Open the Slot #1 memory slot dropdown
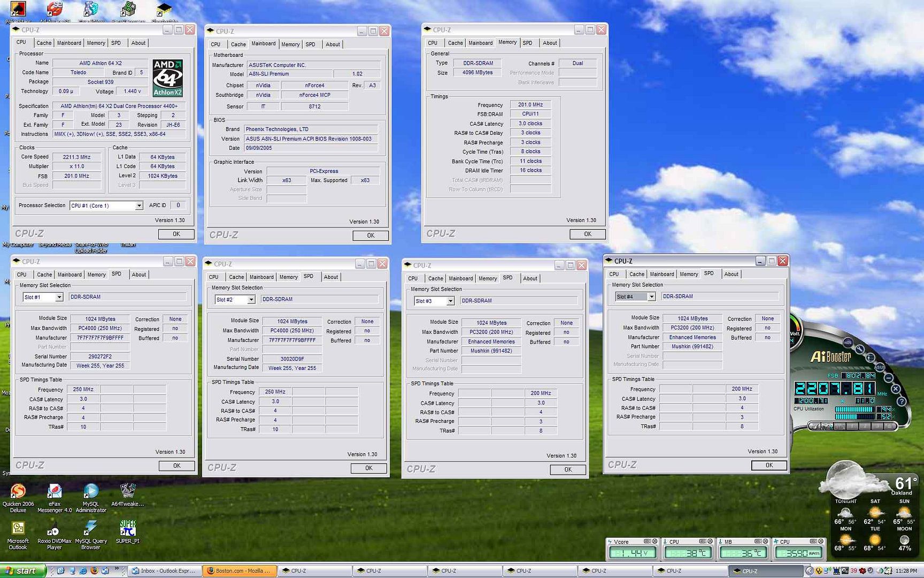 point(59,297)
